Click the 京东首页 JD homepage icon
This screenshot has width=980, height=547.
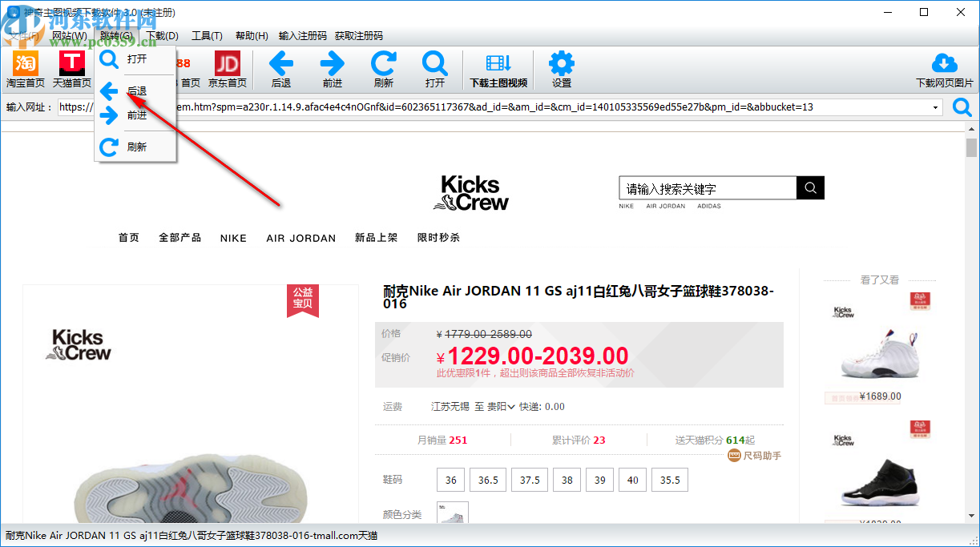click(227, 69)
